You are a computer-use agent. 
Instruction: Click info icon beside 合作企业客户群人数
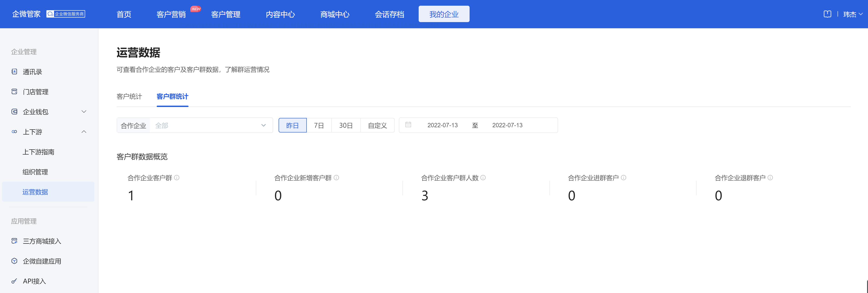coord(483,178)
